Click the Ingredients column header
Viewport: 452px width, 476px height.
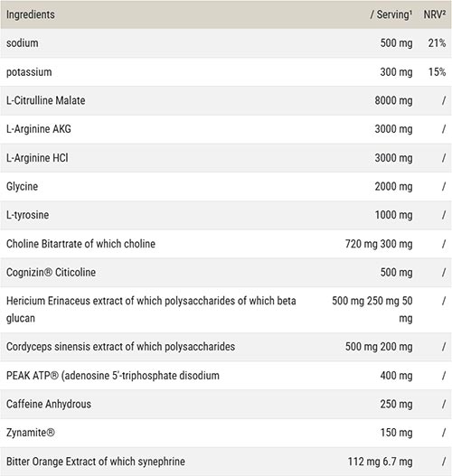click(31, 14)
